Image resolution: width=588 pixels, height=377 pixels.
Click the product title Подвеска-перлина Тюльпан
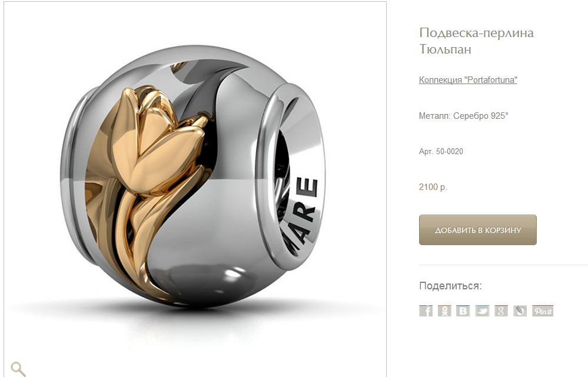(x=476, y=41)
